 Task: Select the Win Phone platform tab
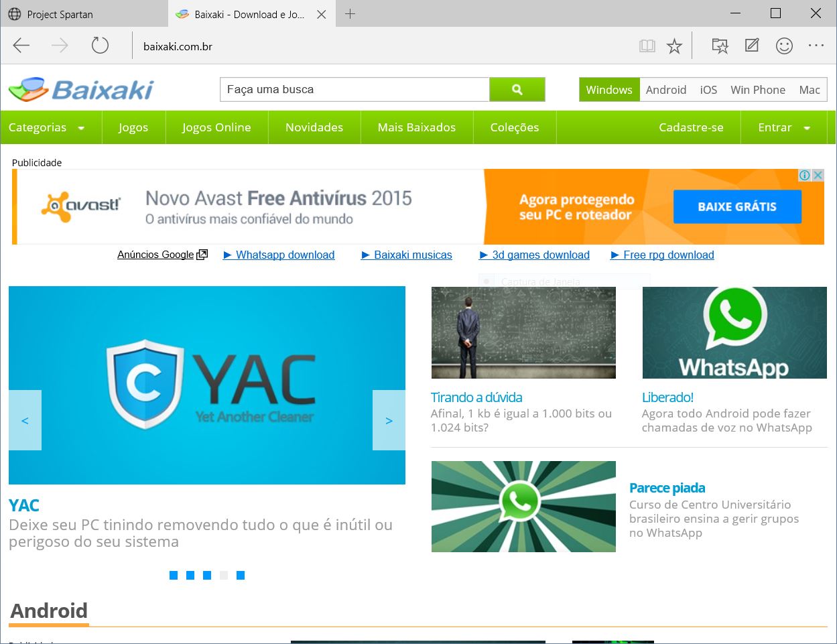coord(758,90)
